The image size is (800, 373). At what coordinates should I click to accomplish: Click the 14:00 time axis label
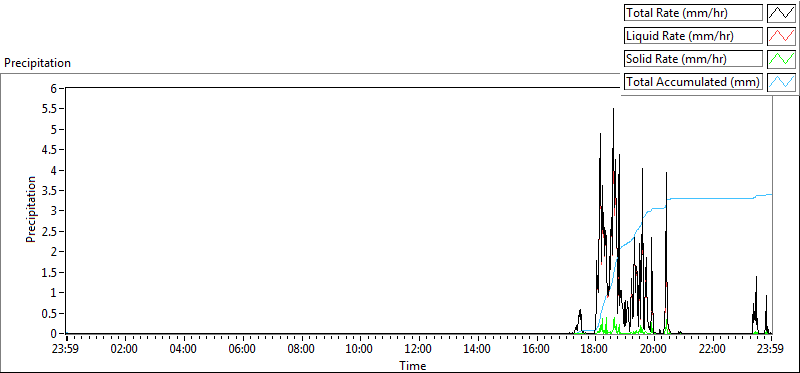[x=477, y=350]
